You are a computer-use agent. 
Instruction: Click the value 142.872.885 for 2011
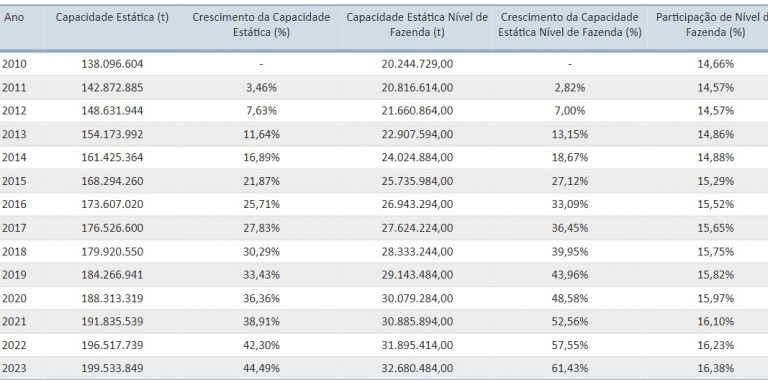point(112,88)
